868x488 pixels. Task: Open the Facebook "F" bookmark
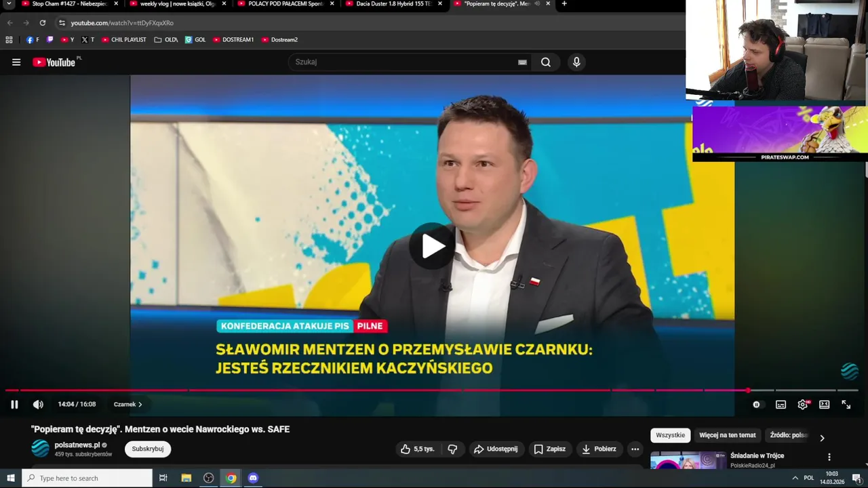[x=33, y=40]
